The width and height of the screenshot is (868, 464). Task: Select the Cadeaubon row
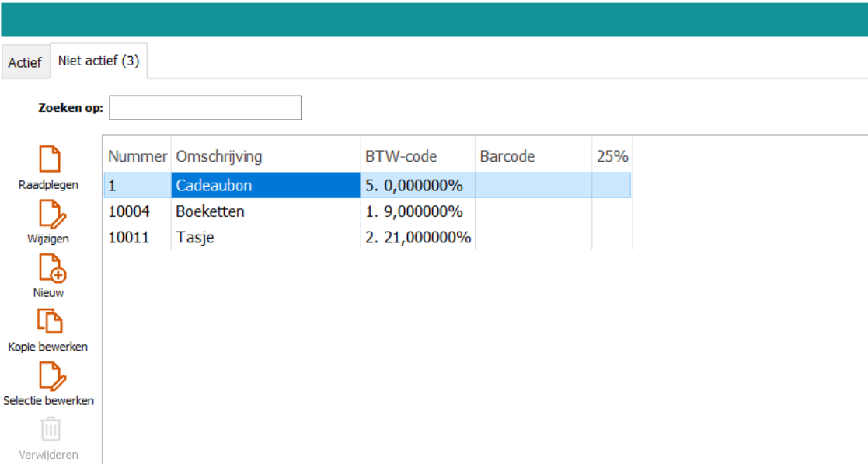click(x=214, y=186)
